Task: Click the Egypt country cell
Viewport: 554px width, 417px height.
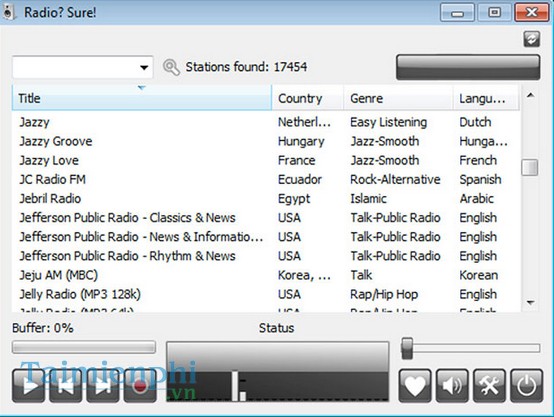Action: point(294,199)
